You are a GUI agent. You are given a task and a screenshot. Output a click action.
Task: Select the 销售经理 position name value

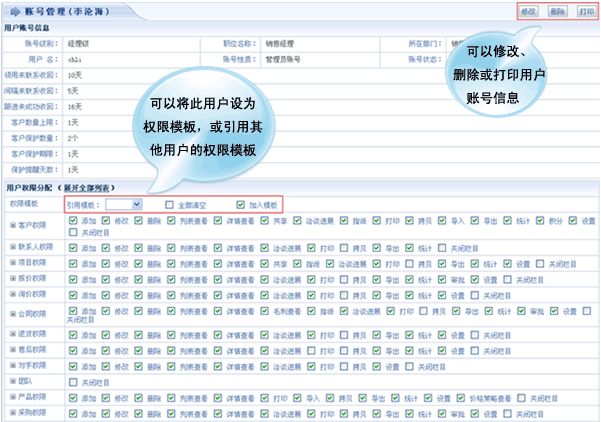pos(279,44)
